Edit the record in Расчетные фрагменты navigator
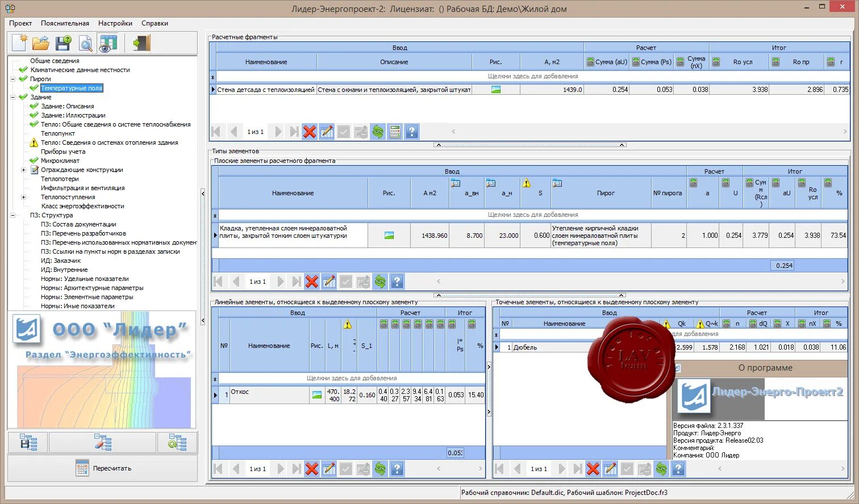This screenshot has width=859, height=504. pyautogui.click(x=327, y=132)
